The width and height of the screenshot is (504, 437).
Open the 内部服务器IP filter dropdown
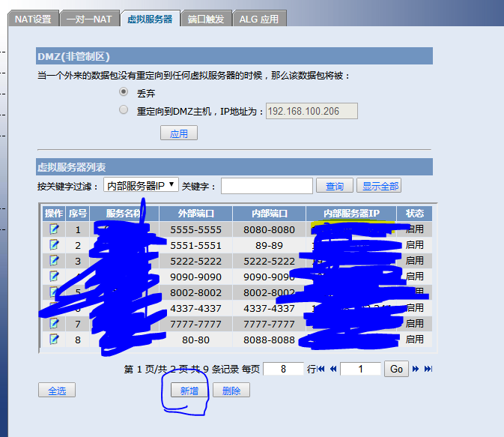(x=141, y=185)
